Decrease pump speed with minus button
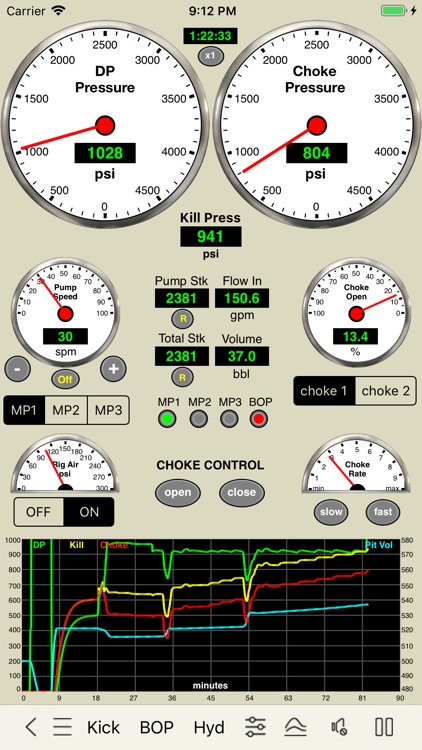 point(18,369)
